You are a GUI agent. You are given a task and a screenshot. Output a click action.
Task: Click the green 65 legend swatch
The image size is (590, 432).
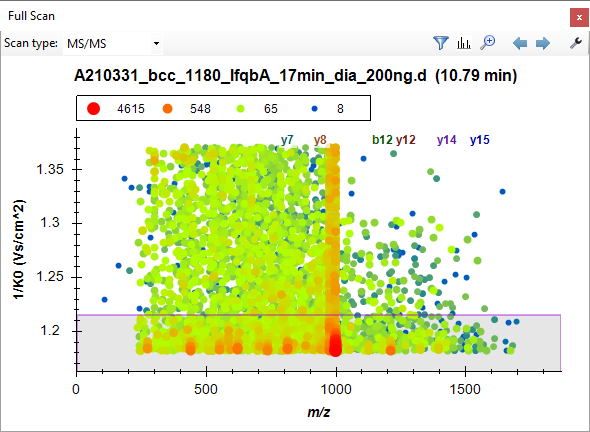pos(240,109)
